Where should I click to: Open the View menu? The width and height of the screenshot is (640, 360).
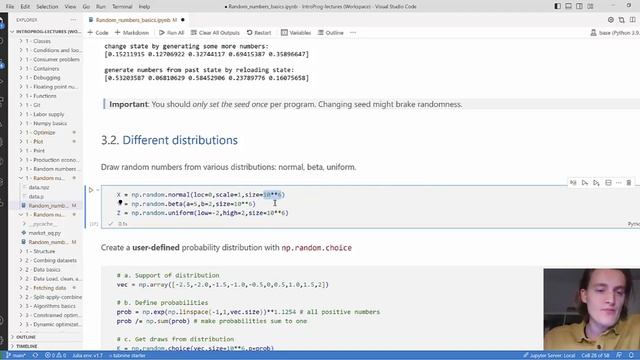click(70, 7)
